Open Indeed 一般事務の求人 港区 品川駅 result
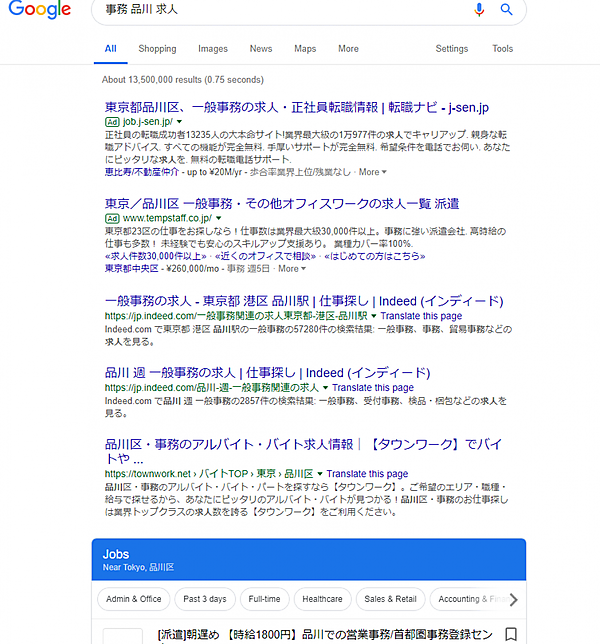Image resolution: width=600 pixels, height=644 pixels. (x=304, y=301)
